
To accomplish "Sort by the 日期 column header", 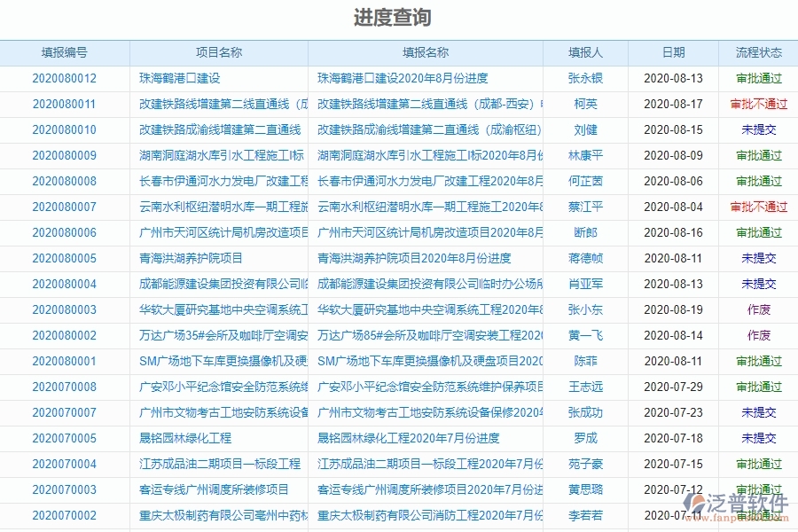I will click(x=676, y=52).
